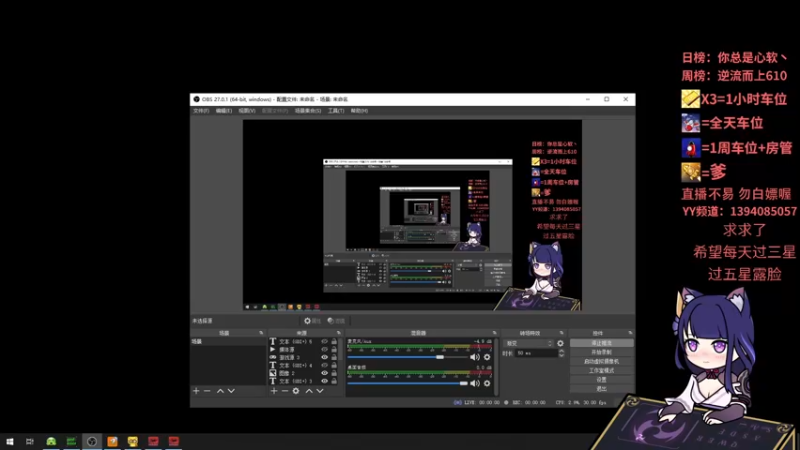
Task: Open the orange app on the taskbar
Action: [112, 441]
